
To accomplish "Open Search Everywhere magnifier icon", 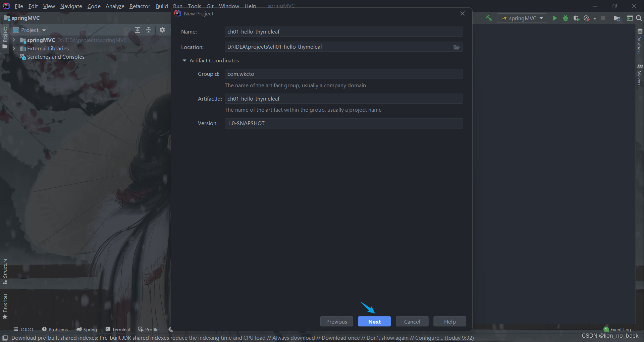I will [639, 18].
